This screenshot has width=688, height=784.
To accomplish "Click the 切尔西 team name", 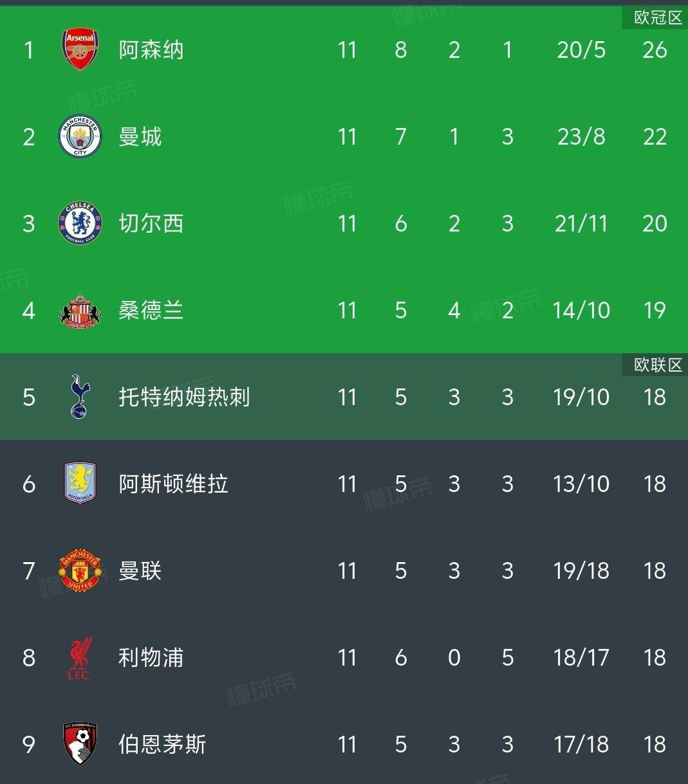I will tap(149, 223).
